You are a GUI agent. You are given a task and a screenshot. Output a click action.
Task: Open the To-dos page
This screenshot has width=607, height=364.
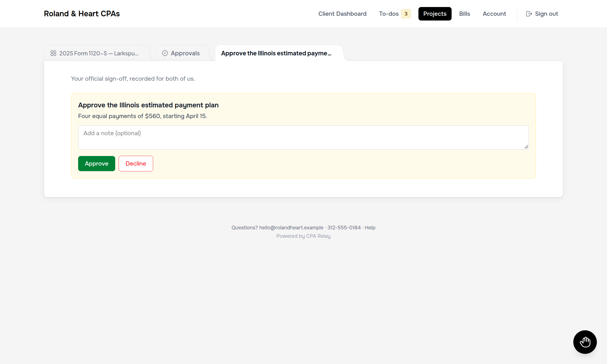(x=394, y=14)
